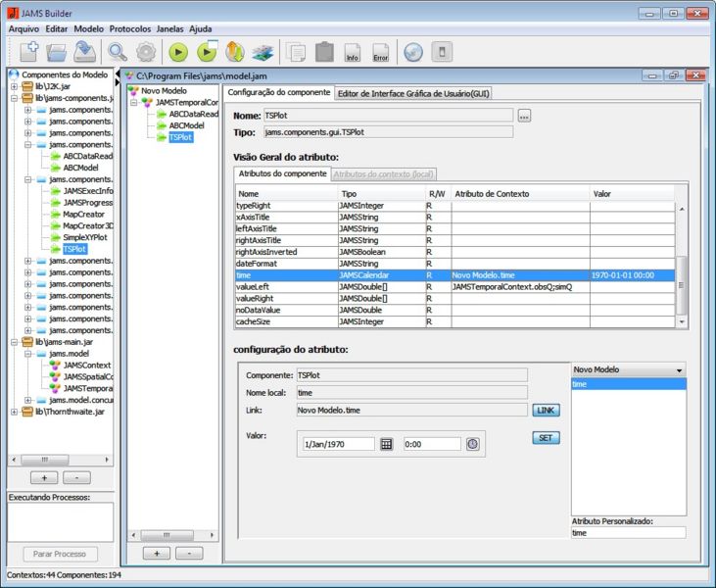Open the Error log viewer icon

(381, 52)
